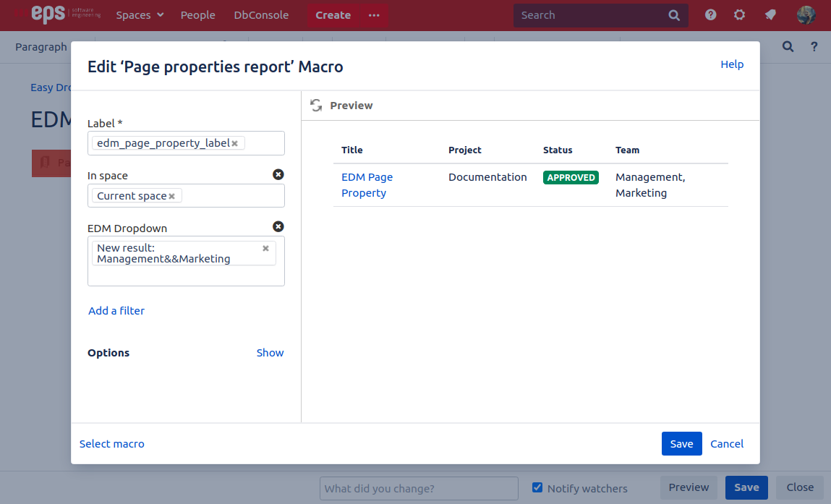Remove the Management&&Marketing value tag
Image resolution: width=831 pixels, height=504 pixels.
pos(265,248)
